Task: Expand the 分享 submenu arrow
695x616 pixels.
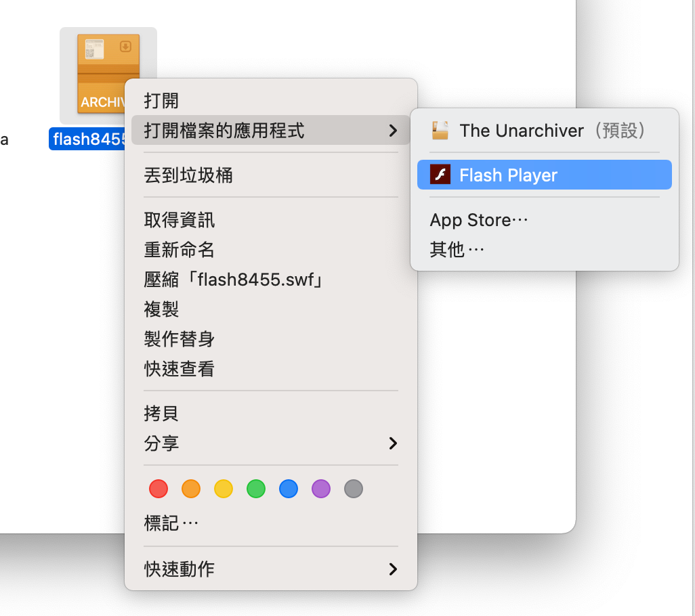Action: (393, 443)
